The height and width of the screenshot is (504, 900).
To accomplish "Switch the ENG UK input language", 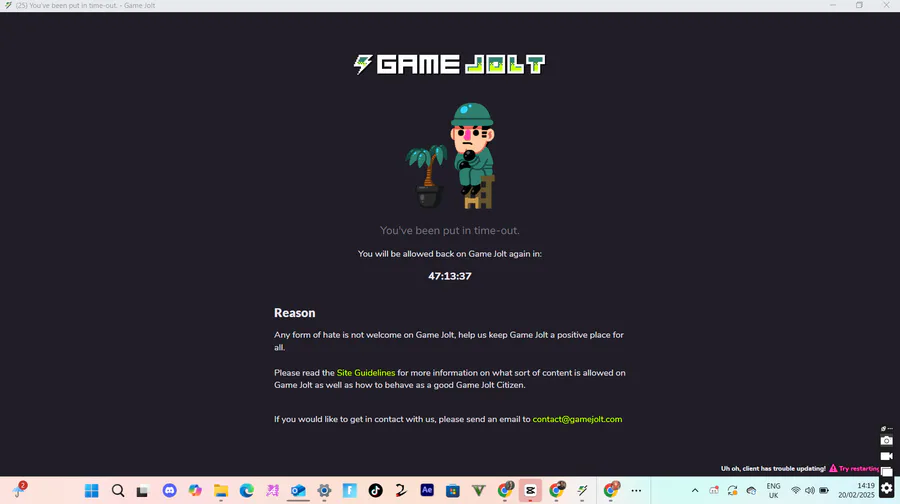I will (x=773, y=490).
